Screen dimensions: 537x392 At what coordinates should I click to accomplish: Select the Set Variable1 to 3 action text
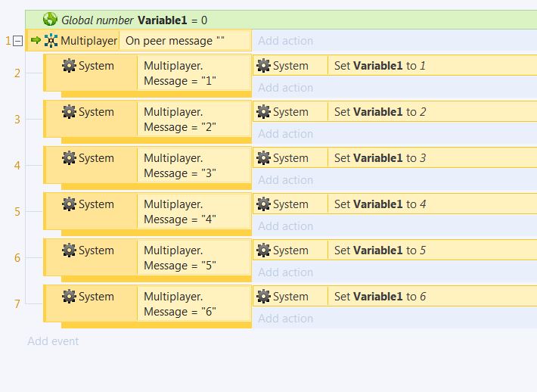(x=380, y=158)
